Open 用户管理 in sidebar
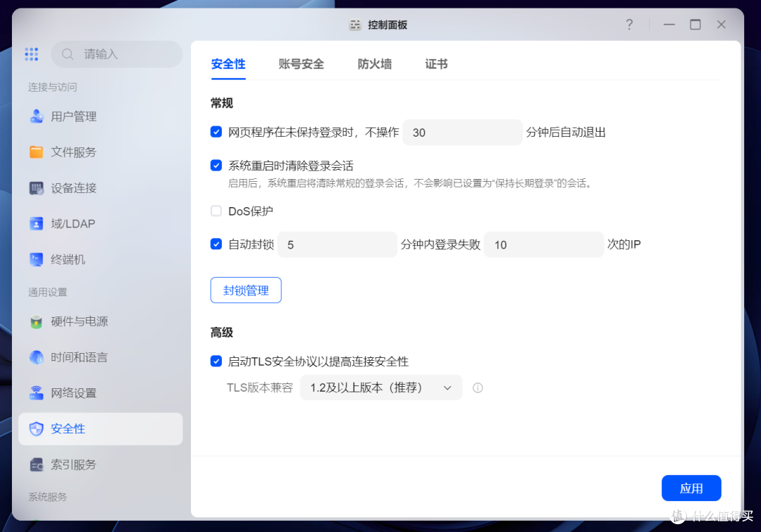This screenshot has width=761, height=532. [x=101, y=116]
